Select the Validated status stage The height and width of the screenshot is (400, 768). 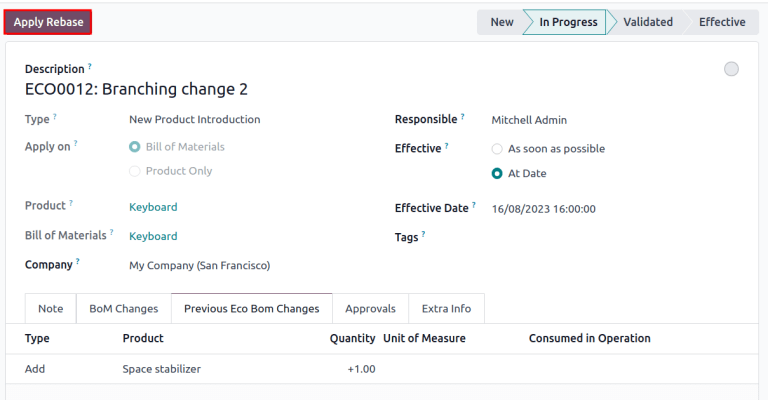[x=647, y=22]
